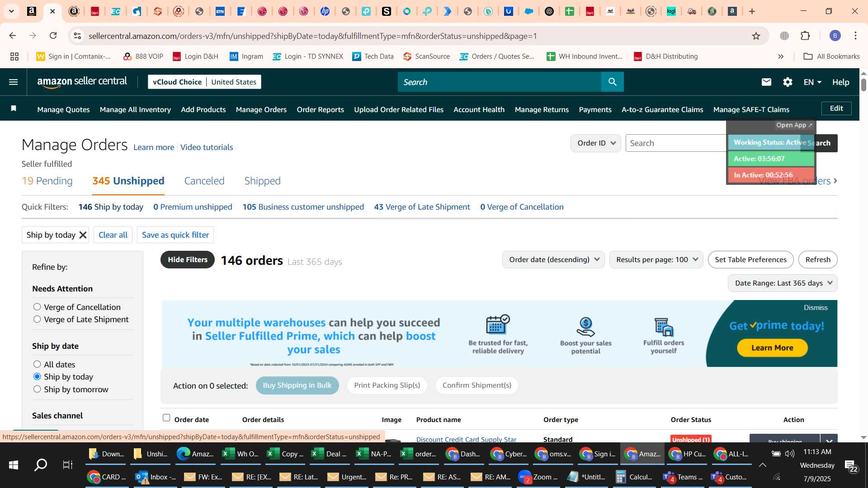Remove the Ship by today filter chip
The width and height of the screenshot is (868, 488).
pyautogui.click(x=83, y=235)
